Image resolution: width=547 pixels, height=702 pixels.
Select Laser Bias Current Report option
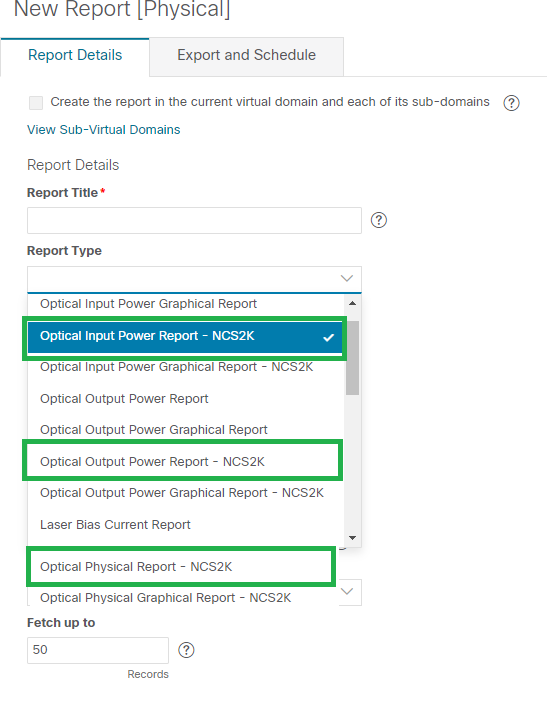[115, 524]
